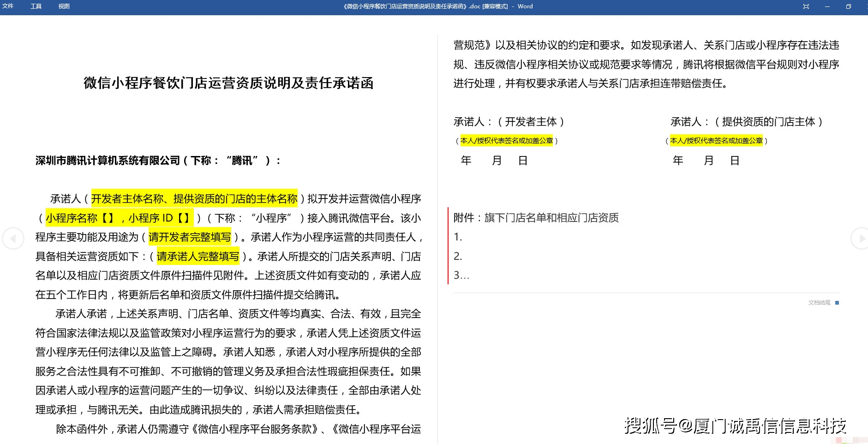Click signature placeholder under 开发者主体
The image size is (868, 444).
(506, 141)
